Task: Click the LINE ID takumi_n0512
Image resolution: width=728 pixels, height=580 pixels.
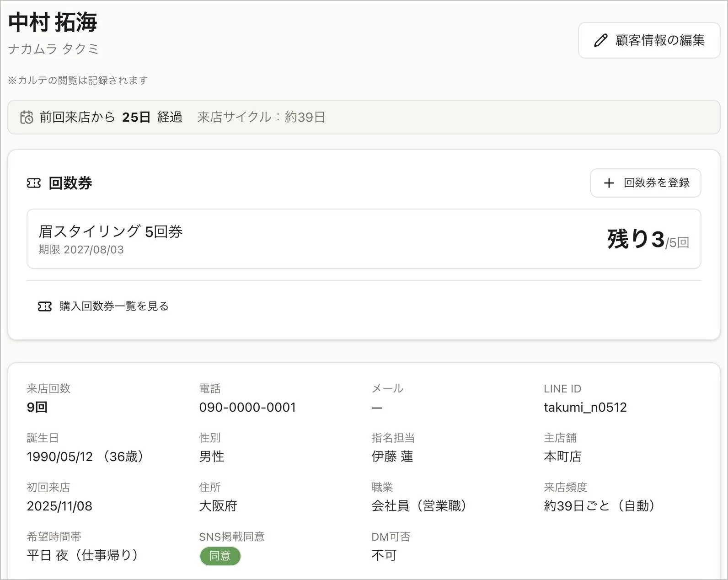Action: [585, 407]
